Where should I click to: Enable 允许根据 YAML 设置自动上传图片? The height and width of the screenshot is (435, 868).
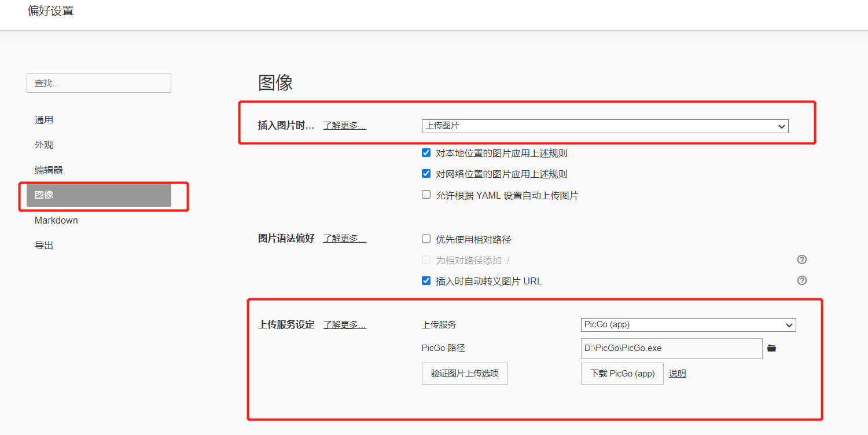pyautogui.click(x=426, y=195)
